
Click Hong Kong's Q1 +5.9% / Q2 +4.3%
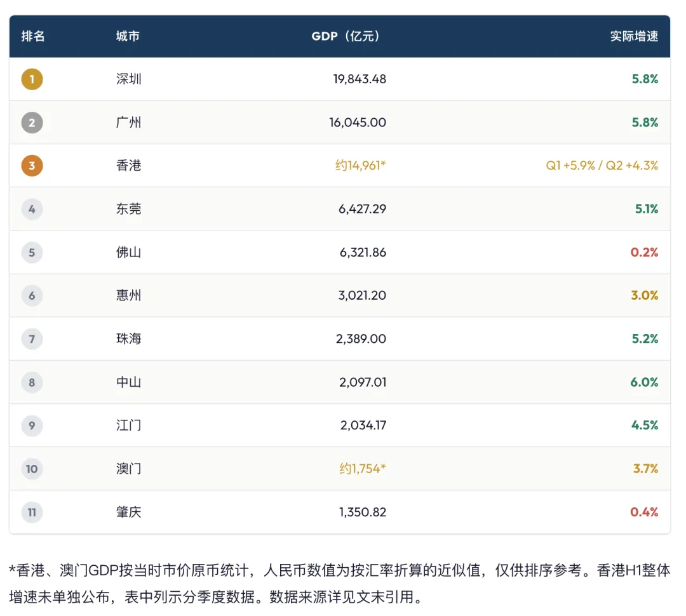pos(602,166)
